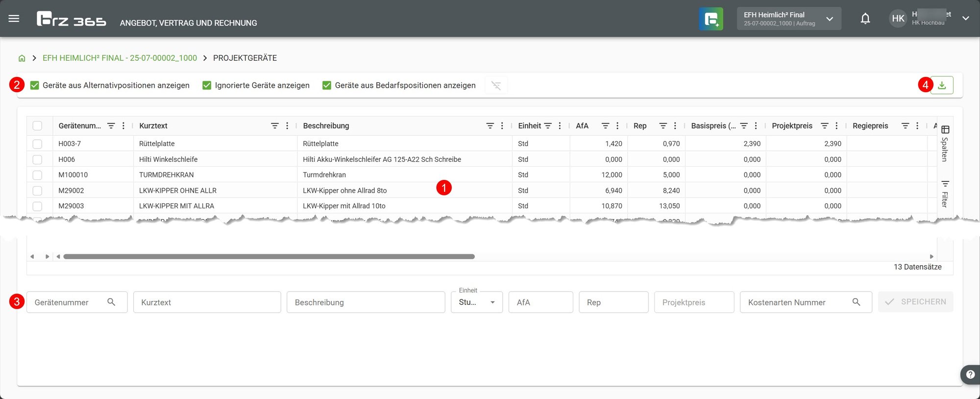
Task: Open the Beschreibung column options menu
Action: point(502,126)
